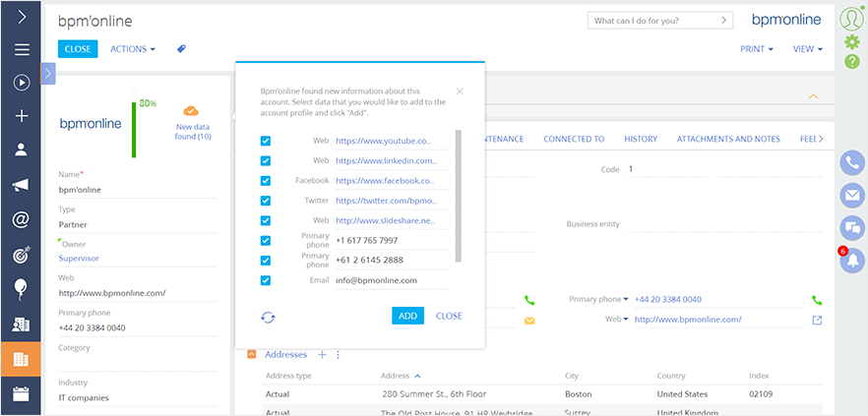Click the yellow email envelope icon
This screenshot has width=868, height=416.
point(529,321)
